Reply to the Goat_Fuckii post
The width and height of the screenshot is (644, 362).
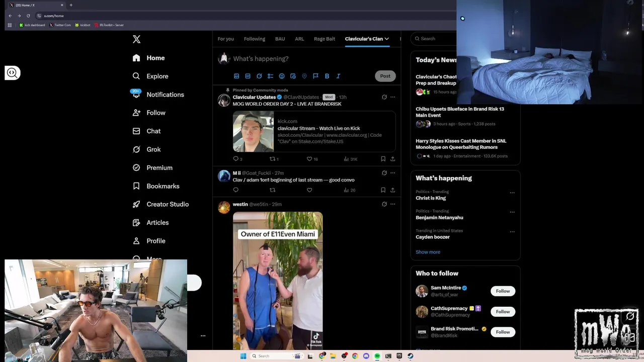235,190
